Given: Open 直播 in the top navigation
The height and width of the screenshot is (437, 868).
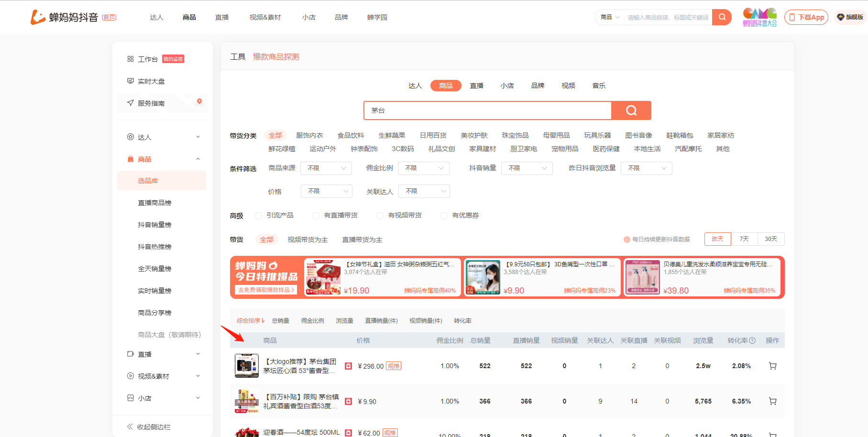Looking at the screenshot, I should 222,17.
